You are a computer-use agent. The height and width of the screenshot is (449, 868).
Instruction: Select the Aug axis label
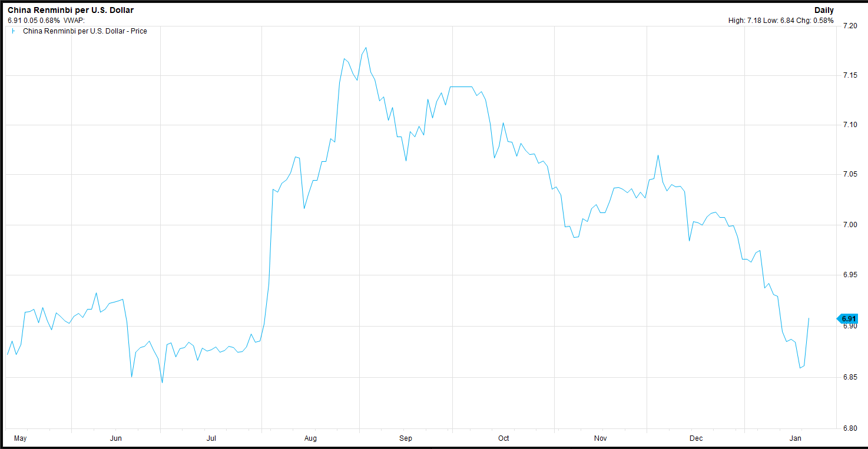310,438
